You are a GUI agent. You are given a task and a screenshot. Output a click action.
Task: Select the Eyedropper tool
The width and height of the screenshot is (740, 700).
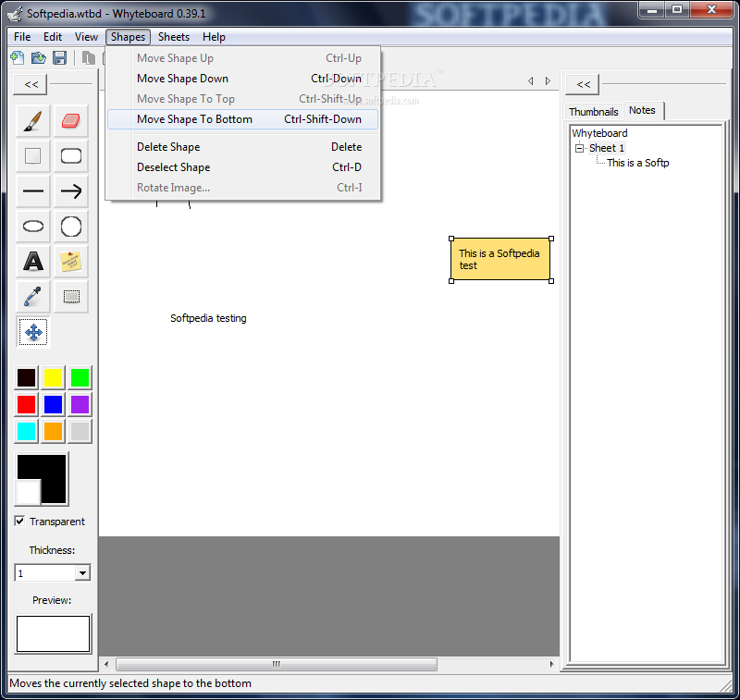point(33,296)
